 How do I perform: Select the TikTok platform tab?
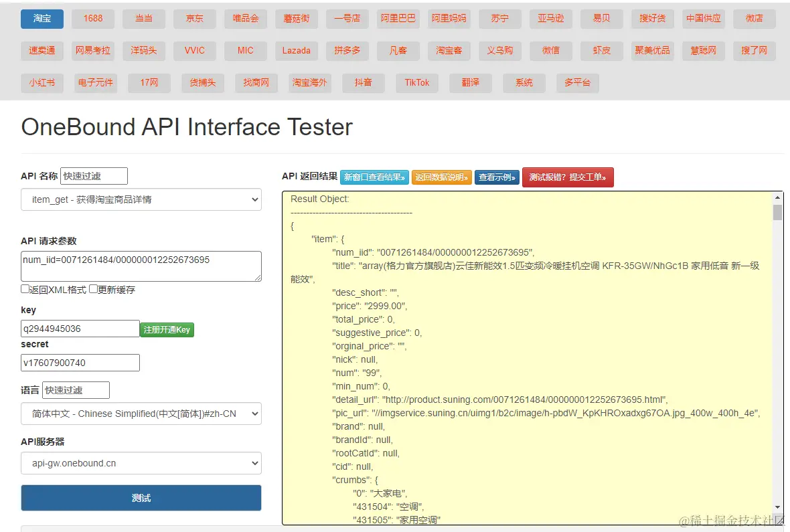coord(416,83)
